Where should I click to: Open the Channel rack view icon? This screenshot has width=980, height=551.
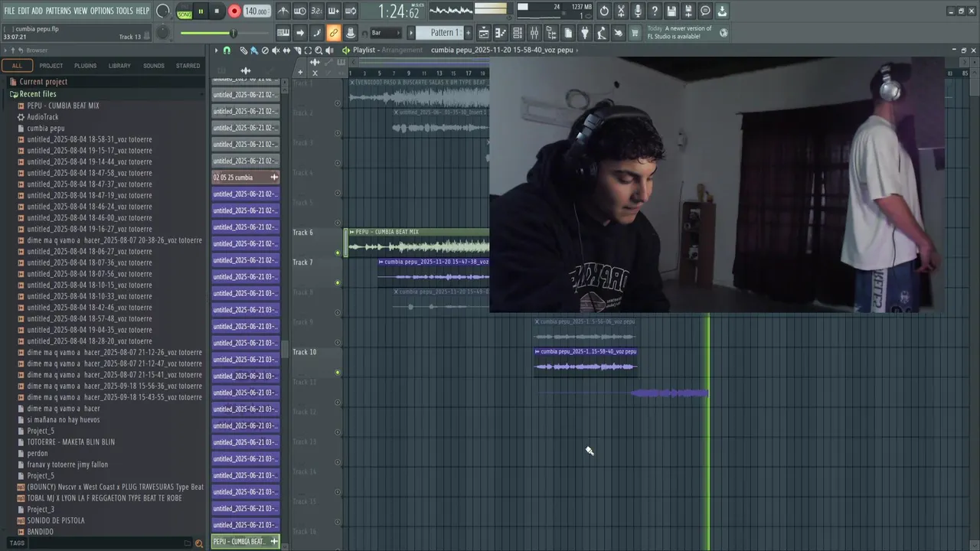point(517,33)
